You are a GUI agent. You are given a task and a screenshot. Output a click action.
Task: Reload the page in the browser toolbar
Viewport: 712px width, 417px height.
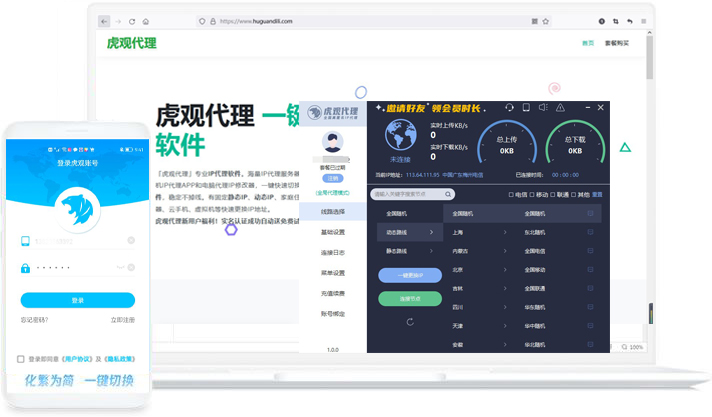[132, 21]
